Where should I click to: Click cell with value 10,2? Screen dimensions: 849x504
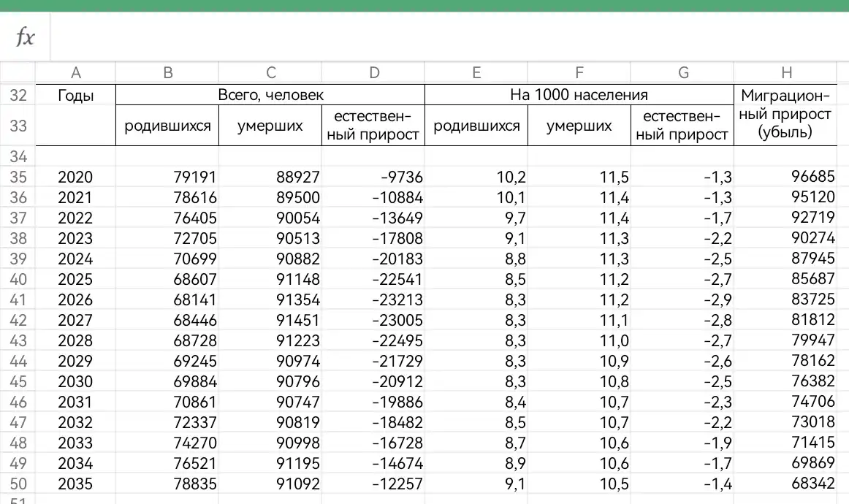click(476, 177)
